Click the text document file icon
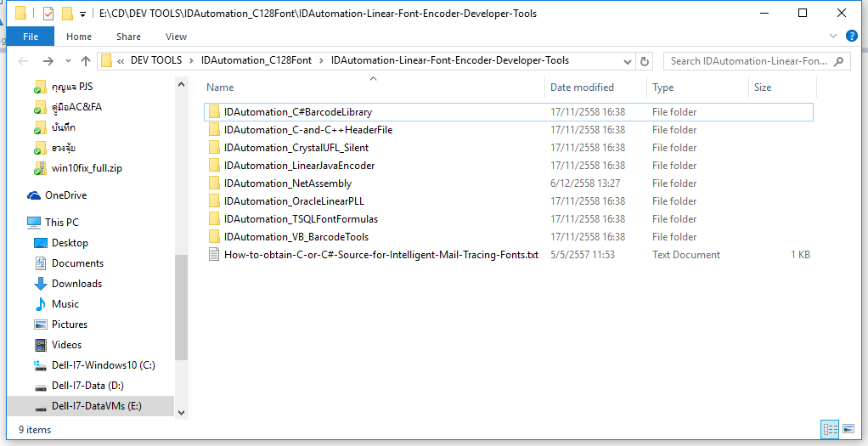This screenshot has height=446, width=868. [x=214, y=254]
